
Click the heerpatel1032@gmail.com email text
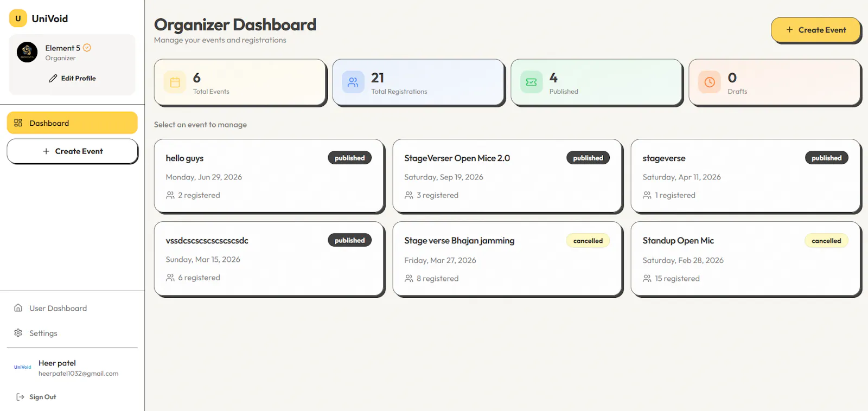pyautogui.click(x=79, y=374)
